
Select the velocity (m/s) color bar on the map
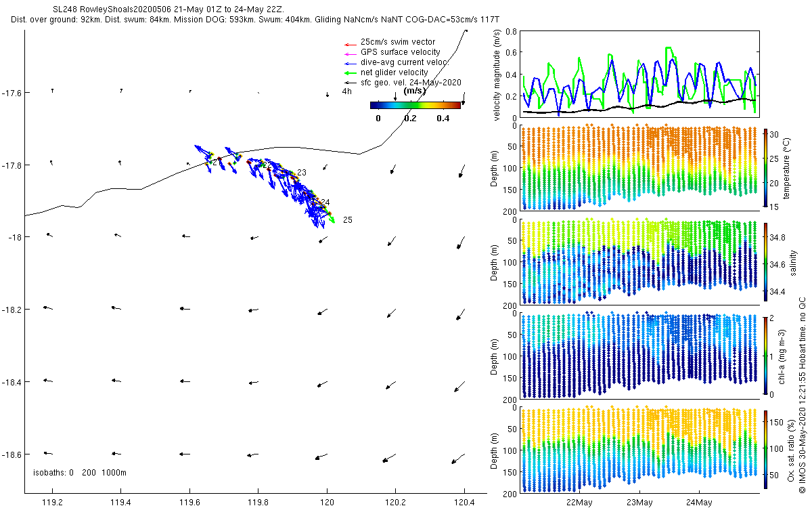click(x=415, y=105)
